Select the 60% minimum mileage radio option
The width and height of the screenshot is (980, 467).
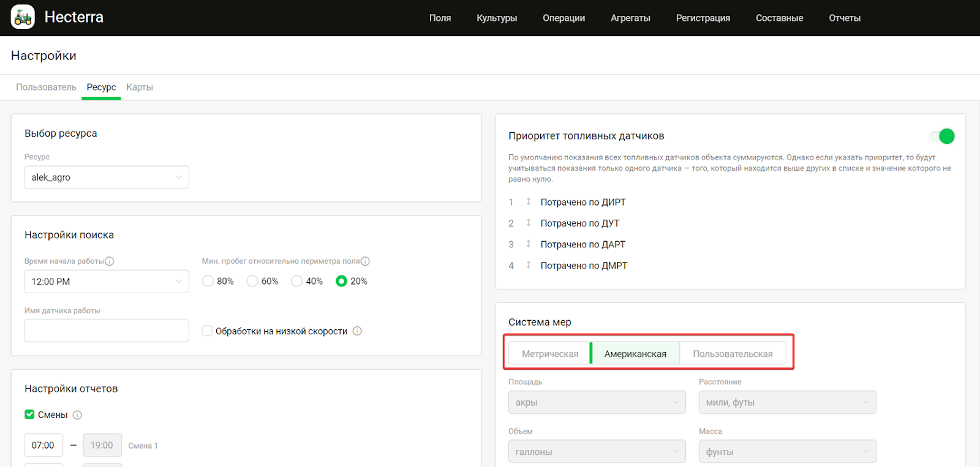tap(252, 281)
